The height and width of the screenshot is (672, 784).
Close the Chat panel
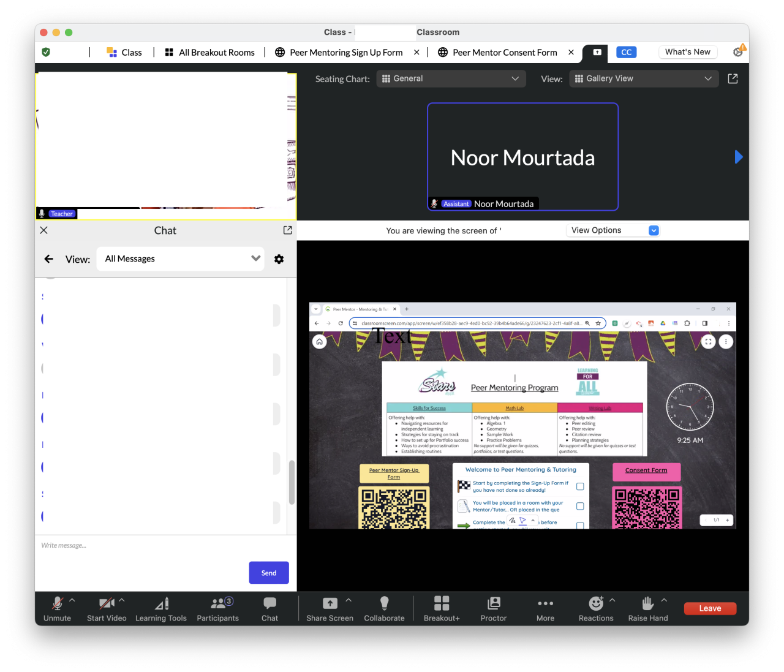(x=43, y=230)
